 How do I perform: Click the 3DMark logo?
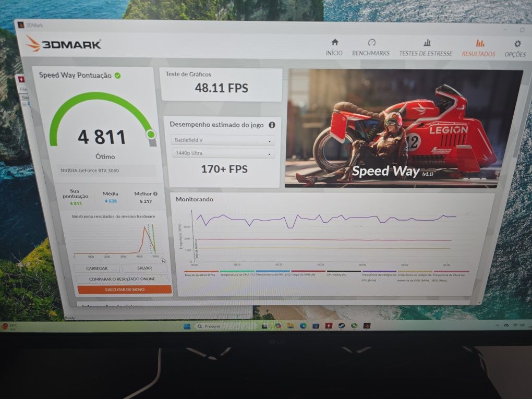tap(64, 44)
